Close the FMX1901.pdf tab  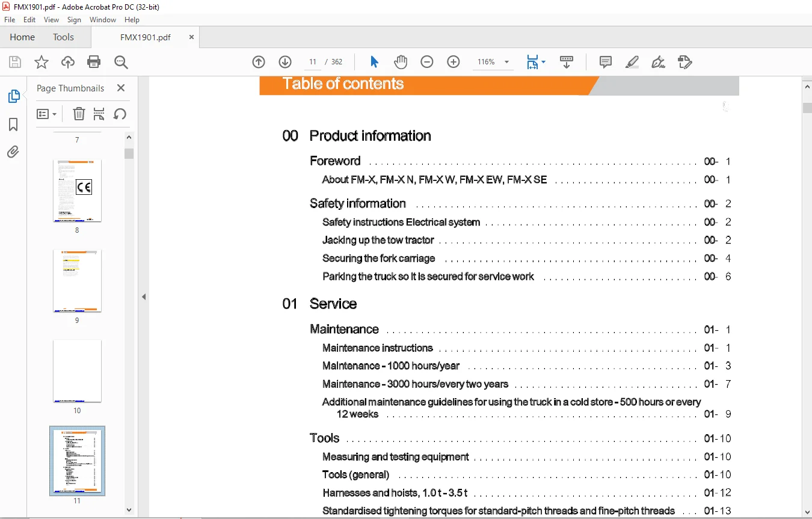point(192,37)
